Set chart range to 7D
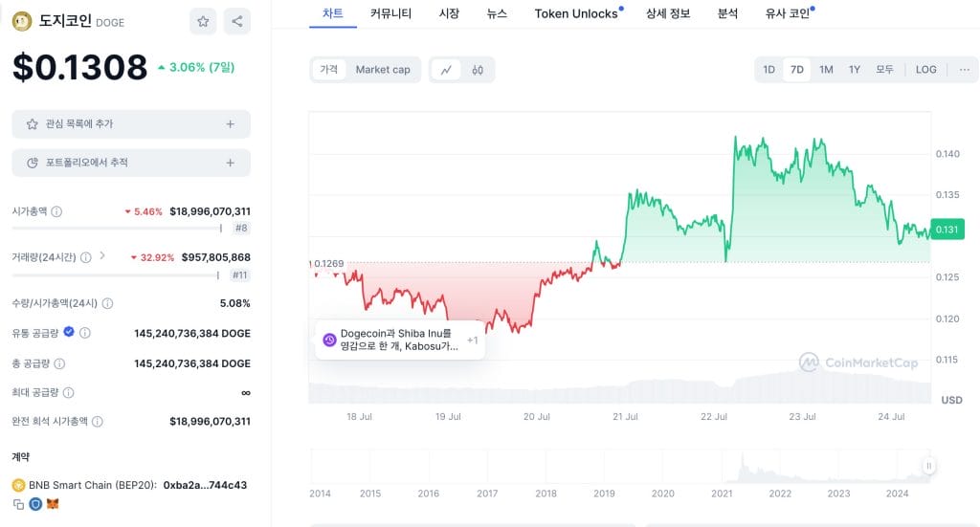 coord(797,69)
